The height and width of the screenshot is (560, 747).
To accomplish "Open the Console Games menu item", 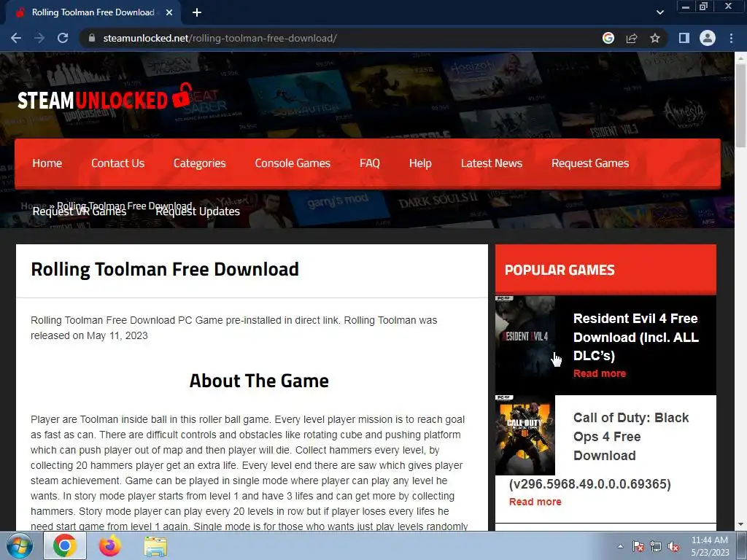I will [293, 163].
